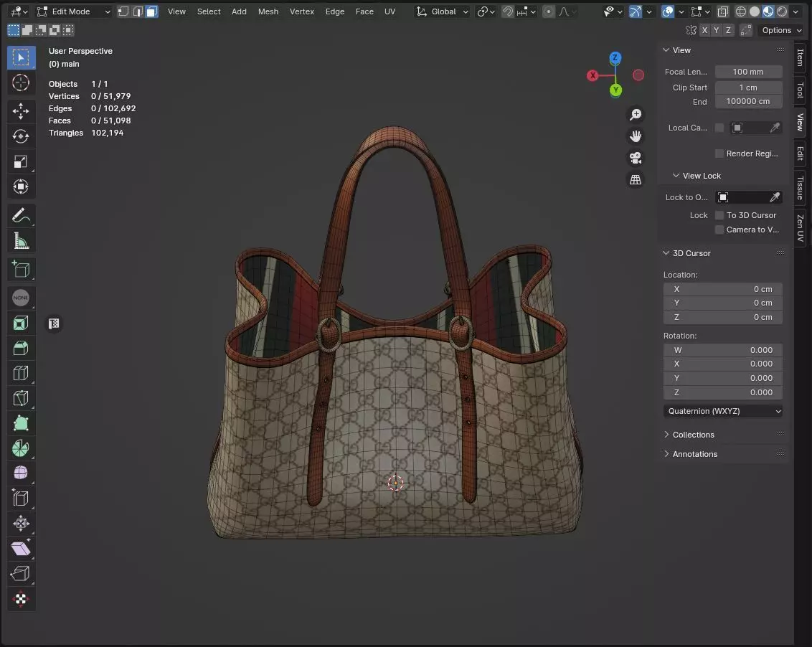The image size is (812, 647).
Task: Pick the Transform tool
Action: point(21,186)
